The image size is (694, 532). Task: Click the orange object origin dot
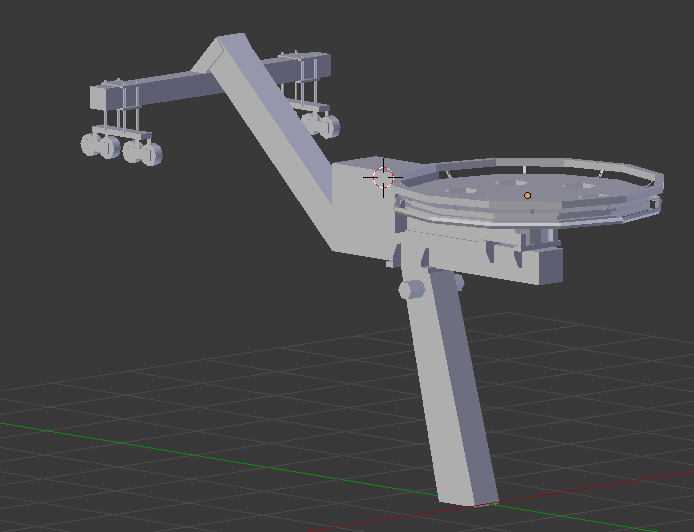528,195
